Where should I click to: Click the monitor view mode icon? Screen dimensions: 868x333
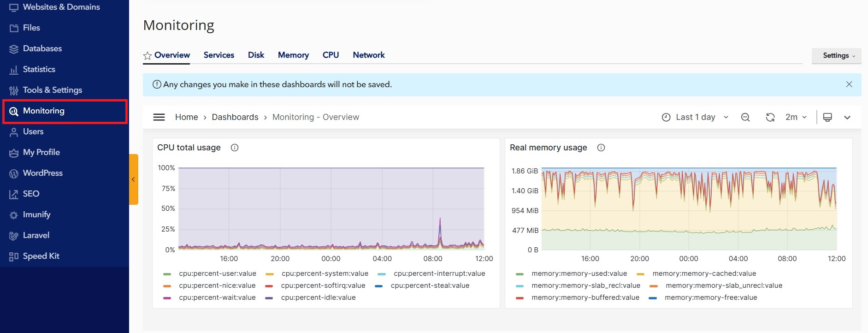827,117
